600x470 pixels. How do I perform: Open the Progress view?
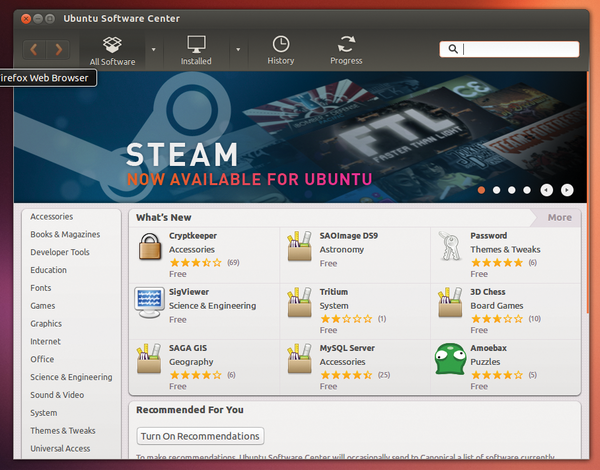click(346, 50)
